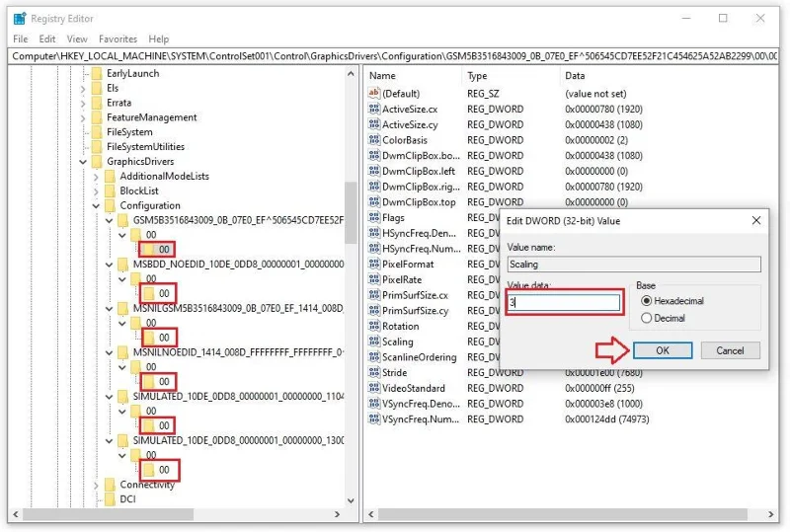Image resolution: width=790 pixels, height=532 pixels.
Task: Click the Registry Editor app icon in title bar
Action: pyautogui.click(x=20, y=19)
